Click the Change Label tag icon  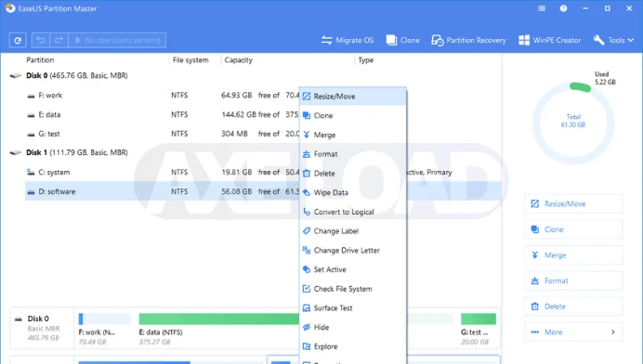(x=307, y=231)
